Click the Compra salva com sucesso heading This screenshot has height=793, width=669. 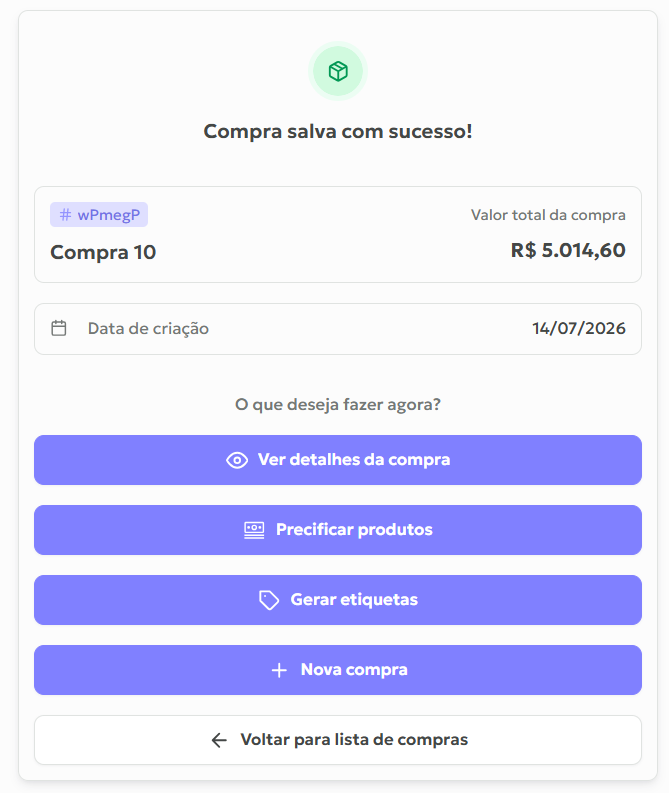pyautogui.click(x=338, y=131)
